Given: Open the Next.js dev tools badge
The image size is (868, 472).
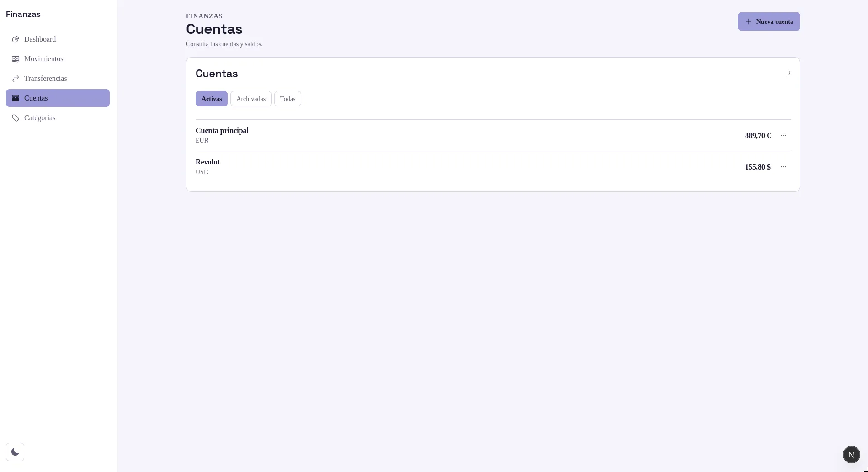Looking at the screenshot, I should click(x=851, y=455).
